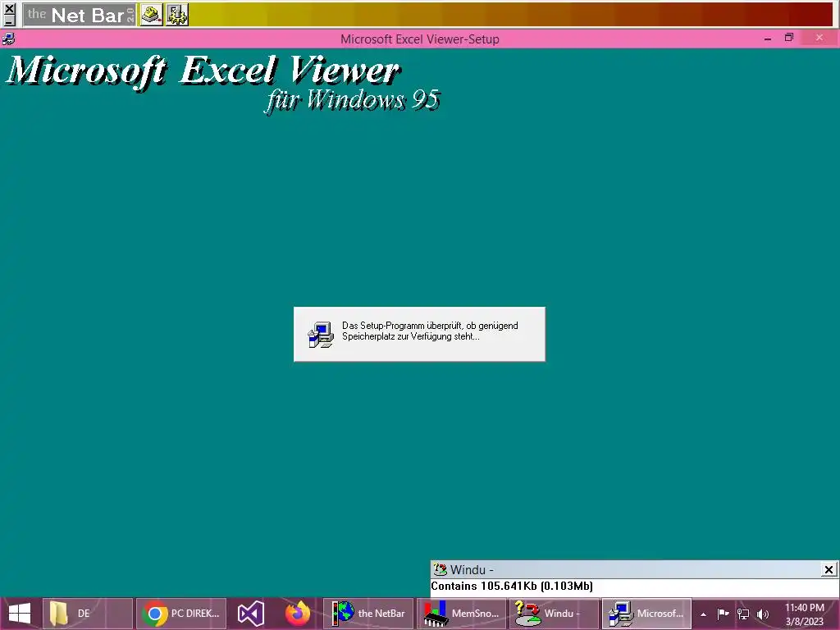Click the 'Microsoft Excel Viewer-Setup' title bar text
Screen dimensions: 840x630
click(x=420, y=39)
